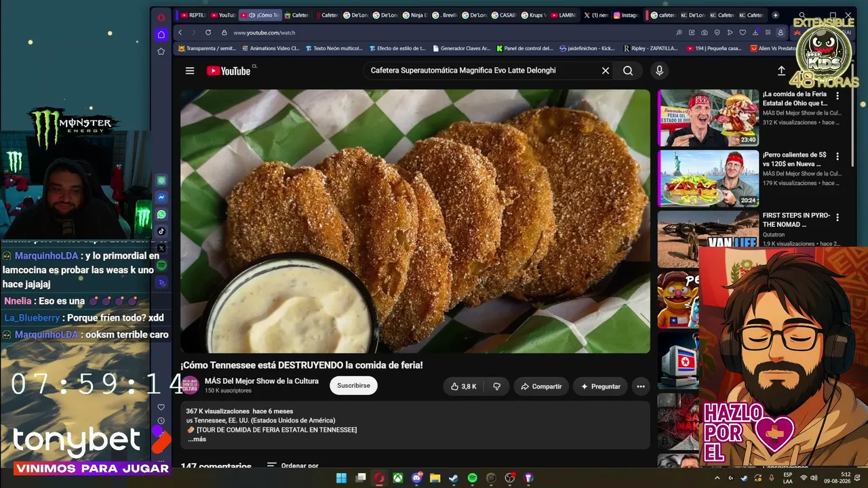This screenshot has height=488, width=868.
Task: Open Windows Start menu
Action: 342,478
